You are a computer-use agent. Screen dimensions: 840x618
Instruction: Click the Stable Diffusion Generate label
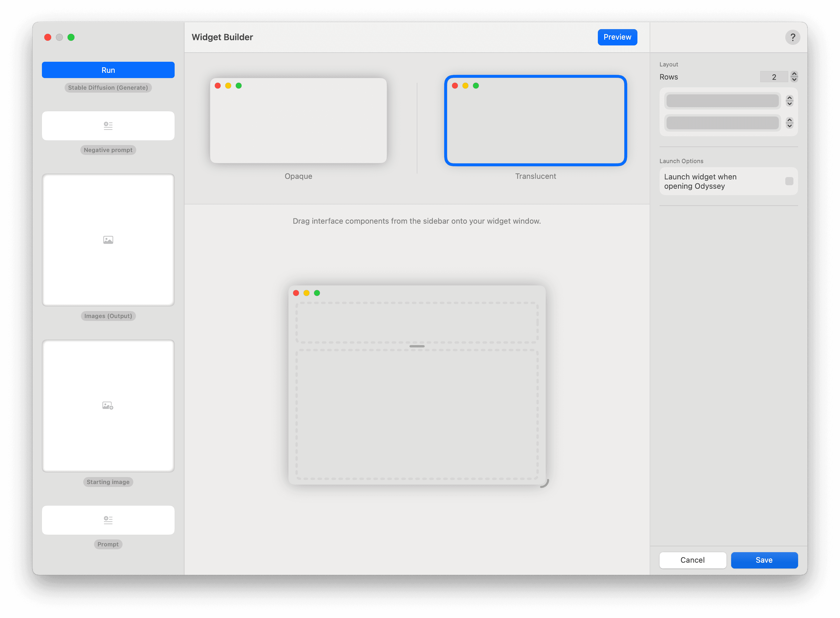click(x=108, y=87)
